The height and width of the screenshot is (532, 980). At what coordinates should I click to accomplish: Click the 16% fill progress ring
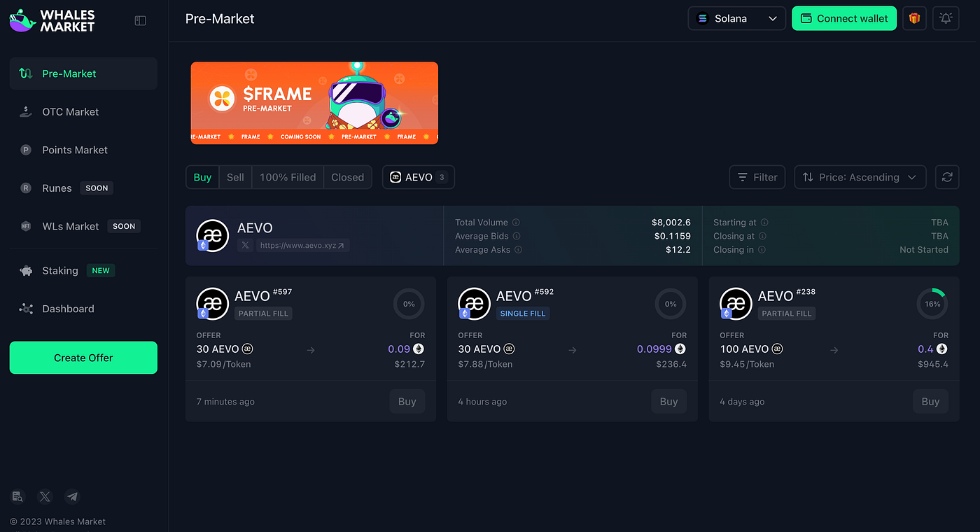click(932, 304)
